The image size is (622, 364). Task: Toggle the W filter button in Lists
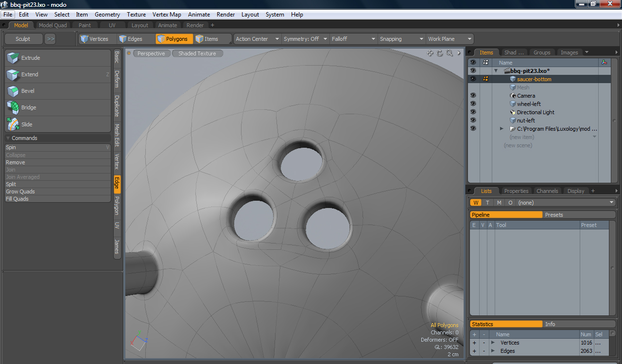(x=476, y=203)
